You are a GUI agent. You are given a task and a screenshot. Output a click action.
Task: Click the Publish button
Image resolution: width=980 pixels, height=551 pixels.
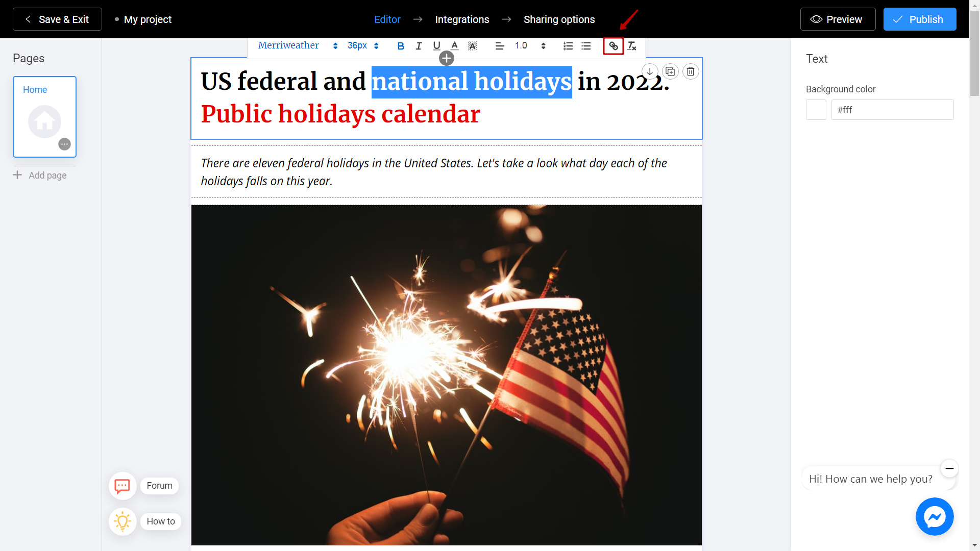point(919,19)
